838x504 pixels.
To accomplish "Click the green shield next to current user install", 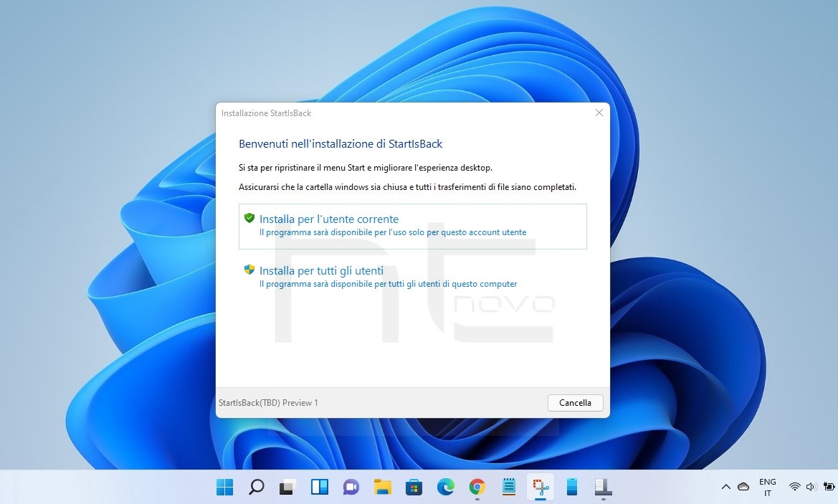I will point(249,217).
